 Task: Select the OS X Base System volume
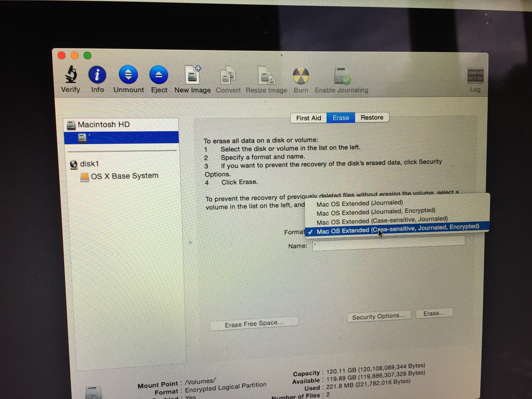tap(125, 176)
